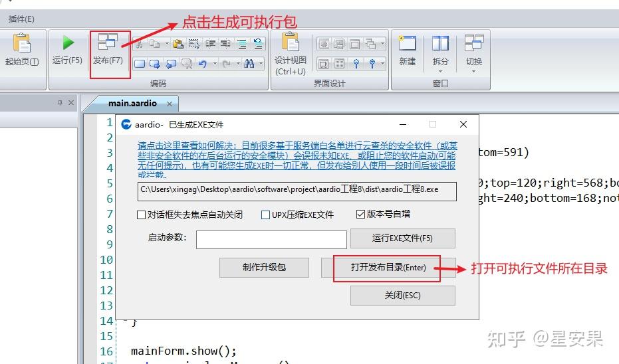Screen dimensions: 619x364
Task: Click the 发布(F7) publish icon
Action: point(108,41)
